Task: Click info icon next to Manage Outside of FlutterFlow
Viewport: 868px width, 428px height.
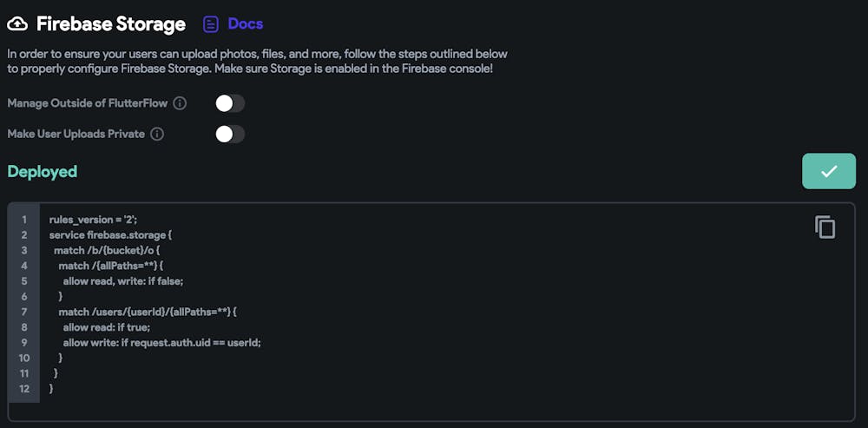Action: [x=180, y=103]
